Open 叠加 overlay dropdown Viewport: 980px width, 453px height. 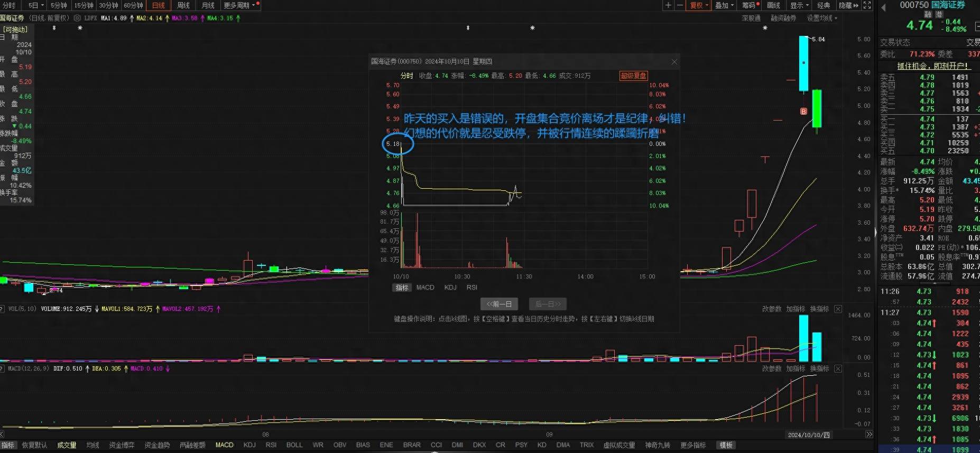tap(724, 5)
